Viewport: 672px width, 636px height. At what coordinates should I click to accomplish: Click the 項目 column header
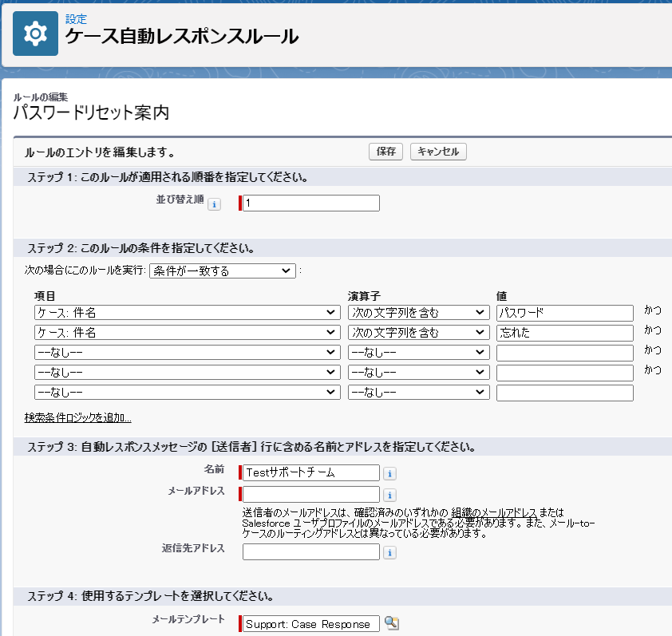pos(45,296)
